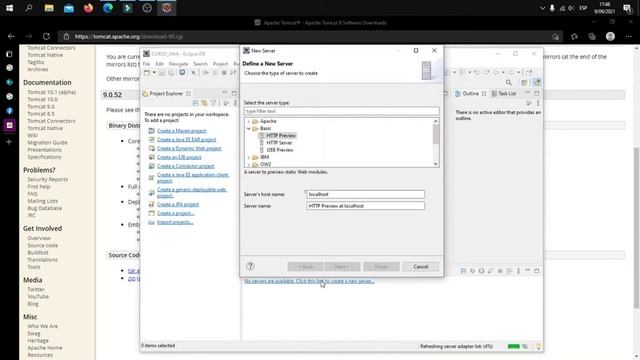640x360 pixels.
Task: Click the Windows Start button
Action: (x=9, y=8)
